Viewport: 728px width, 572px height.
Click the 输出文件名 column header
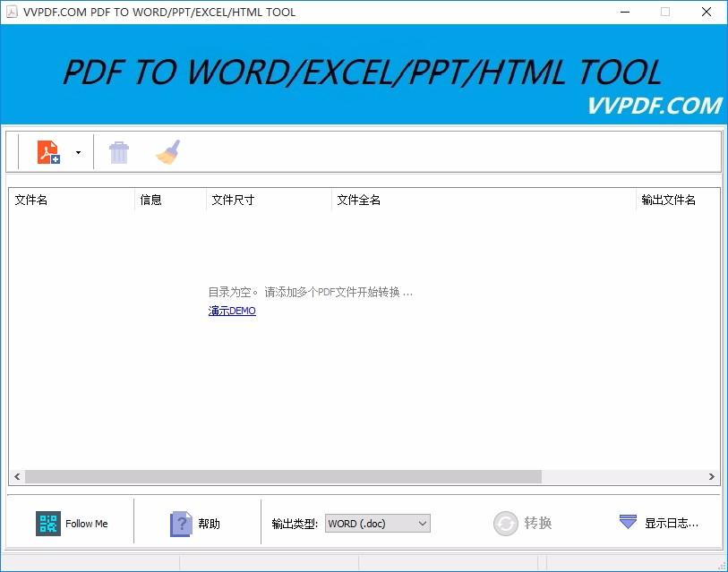(x=678, y=200)
